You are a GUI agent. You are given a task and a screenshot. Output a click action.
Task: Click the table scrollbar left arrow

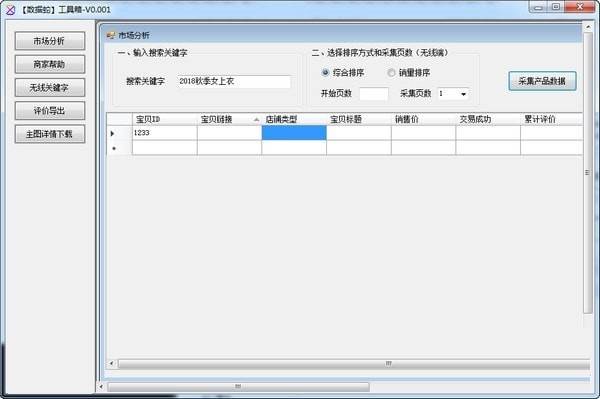[x=111, y=363]
